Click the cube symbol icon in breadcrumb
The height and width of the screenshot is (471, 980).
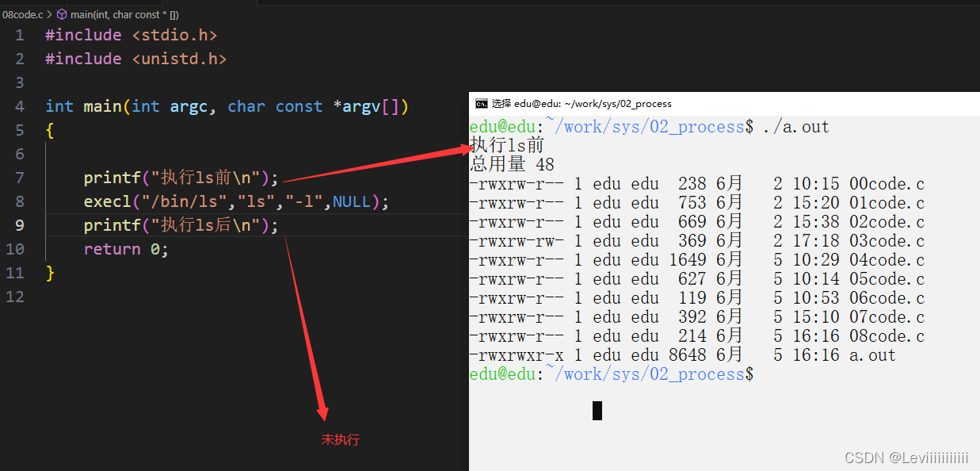point(62,13)
